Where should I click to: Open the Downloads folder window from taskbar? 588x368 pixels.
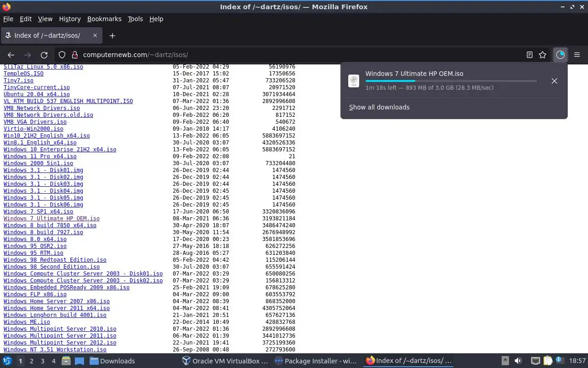click(112, 361)
